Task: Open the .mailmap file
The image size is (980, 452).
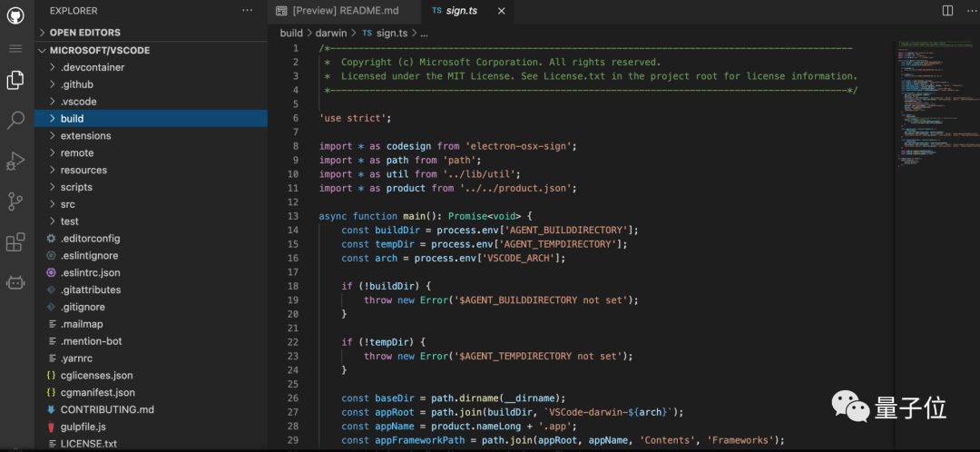Action: pos(151,324)
